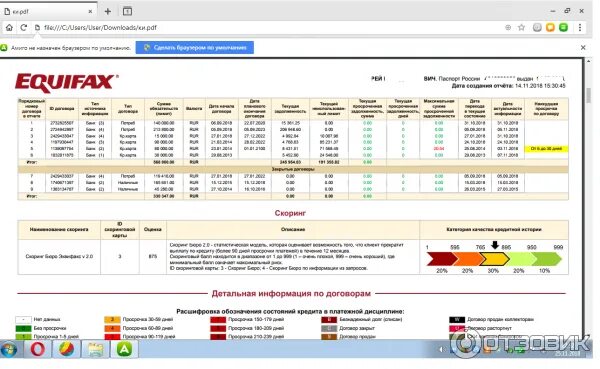Viewport: 600px width, 369px height.
Task: Go to the browser home page icon
Action: [9, 28]
